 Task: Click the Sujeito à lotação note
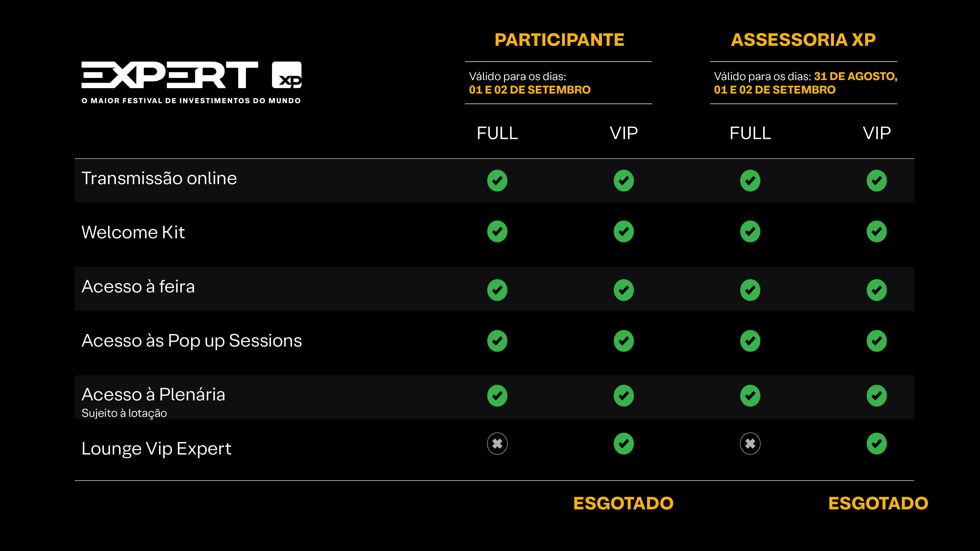tap(124, 413)
